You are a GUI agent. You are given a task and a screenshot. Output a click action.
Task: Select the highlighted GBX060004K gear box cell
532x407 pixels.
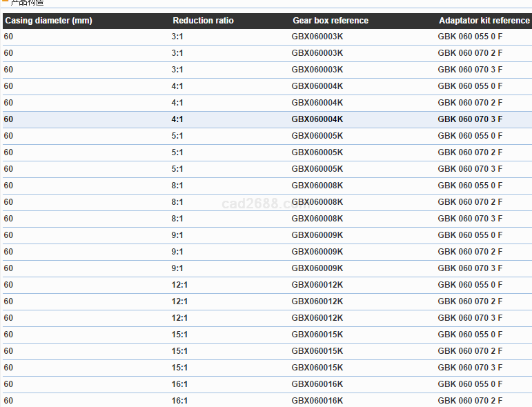(x=317, y=119)
